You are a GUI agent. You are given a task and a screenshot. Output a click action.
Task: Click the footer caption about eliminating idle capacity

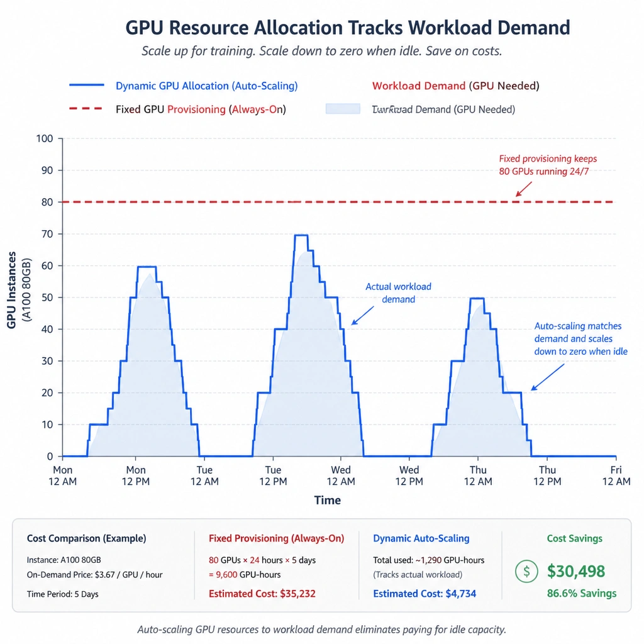321,630
